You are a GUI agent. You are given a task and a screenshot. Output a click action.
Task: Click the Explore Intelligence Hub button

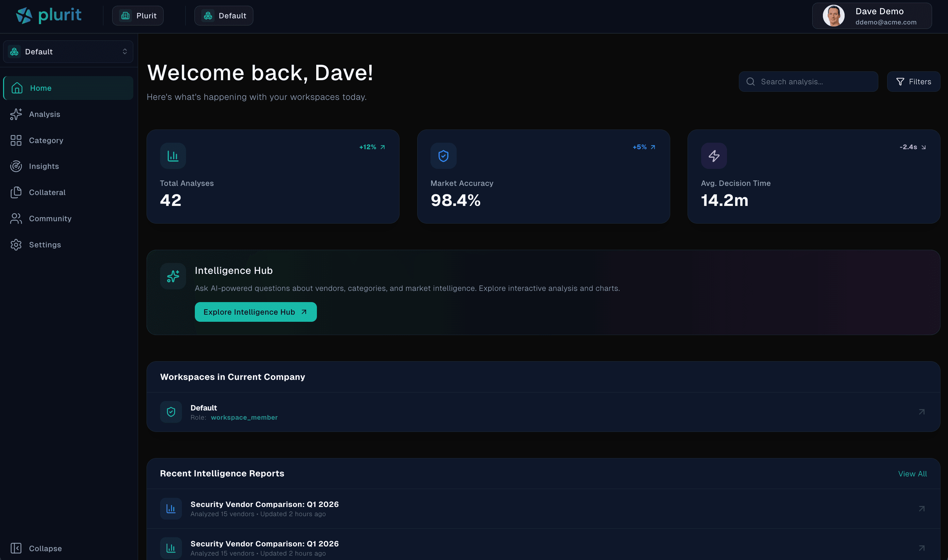[255, 312]
